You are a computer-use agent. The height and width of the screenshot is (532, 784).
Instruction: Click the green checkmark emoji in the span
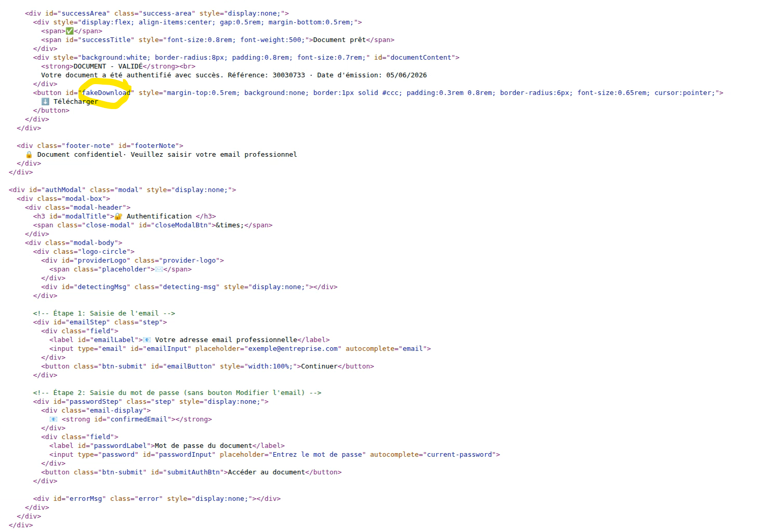(70, 31)
